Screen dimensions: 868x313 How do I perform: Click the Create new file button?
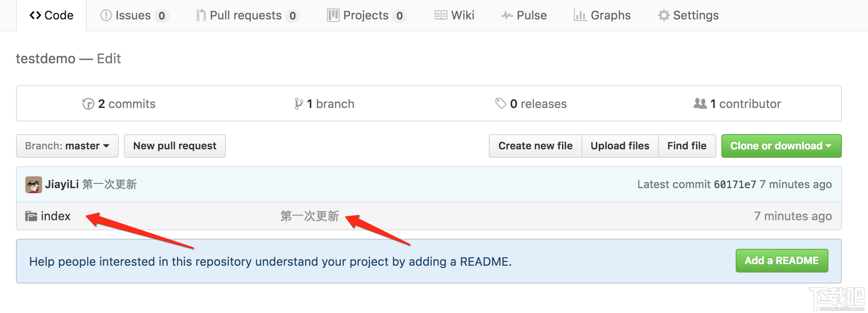(x=536, y=146)
